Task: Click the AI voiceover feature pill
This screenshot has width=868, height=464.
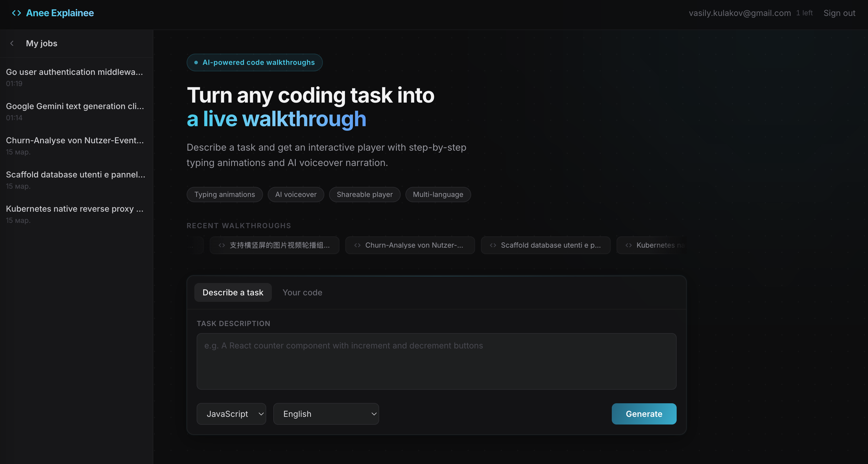Action: coord(295,195)
